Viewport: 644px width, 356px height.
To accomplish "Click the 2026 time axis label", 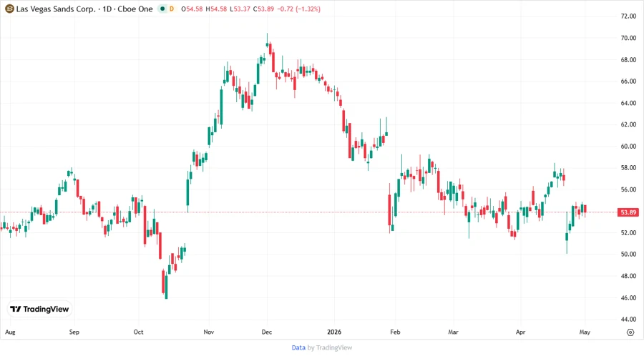I will point(334,332).
